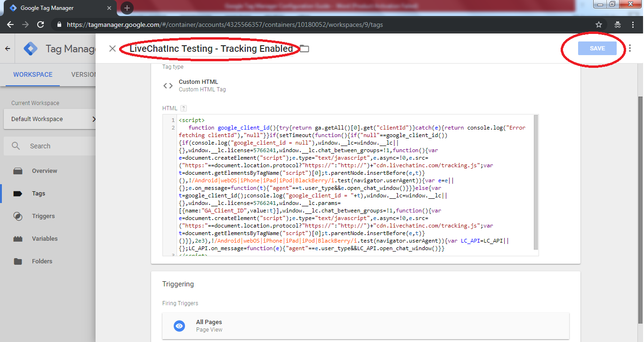Open the tag's three-dot more options menu
The image size is (644, 342).
click(x=630, y=48)
